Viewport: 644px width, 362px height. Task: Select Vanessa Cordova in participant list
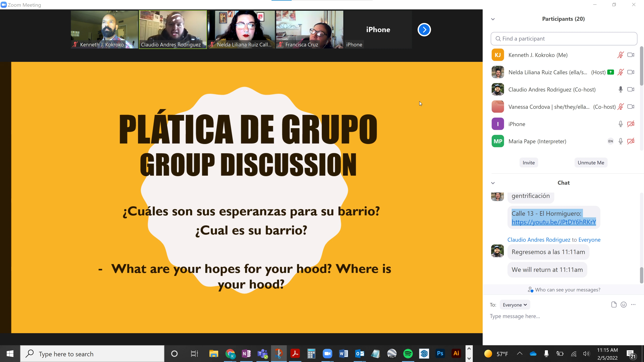(549, 107)
